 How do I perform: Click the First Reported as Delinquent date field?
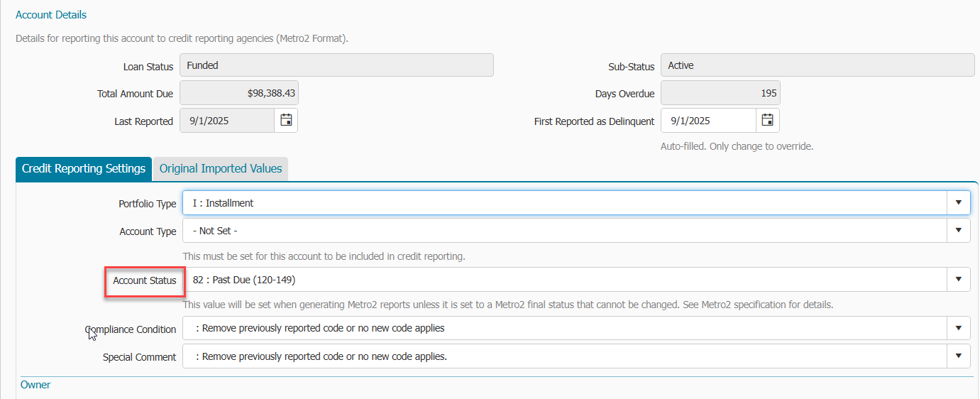point(708,121)
